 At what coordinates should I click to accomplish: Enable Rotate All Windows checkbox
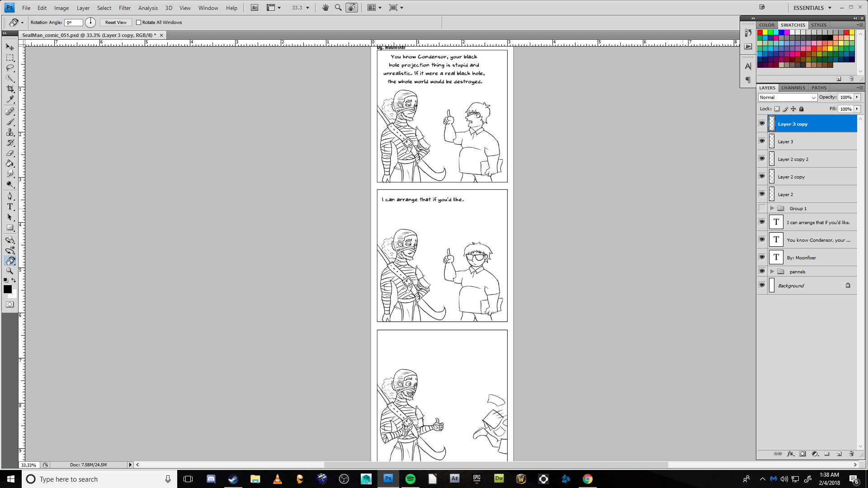(139, 23)
